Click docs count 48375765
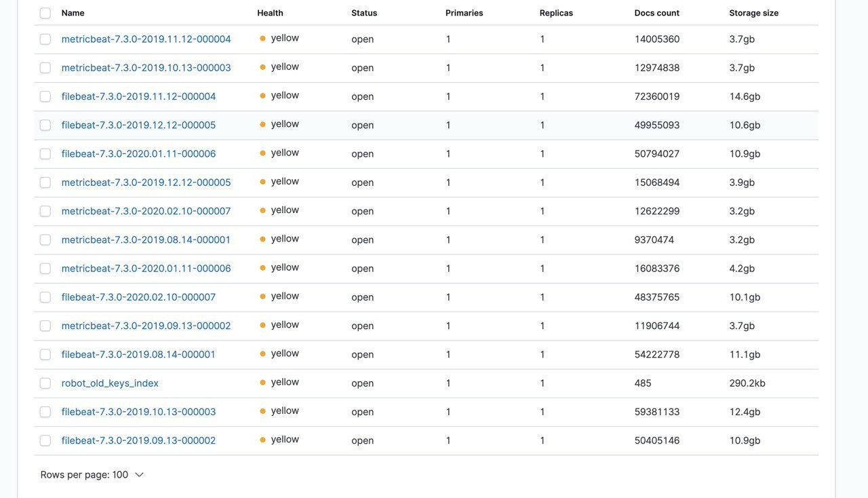Viewport: 868px width, 498px height. (x=657, y=297)
